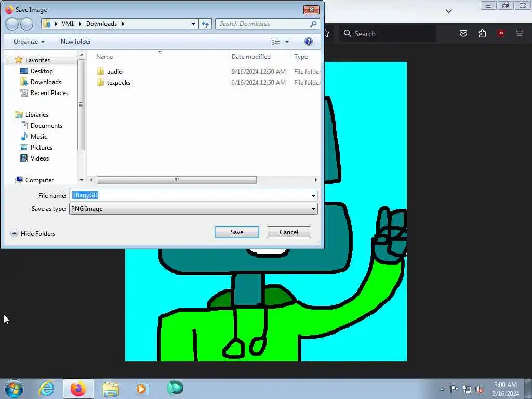Click the Back navigation arrow in Save Image dialog
This screenshot has height=399, width=532.
tap(12, 24)
